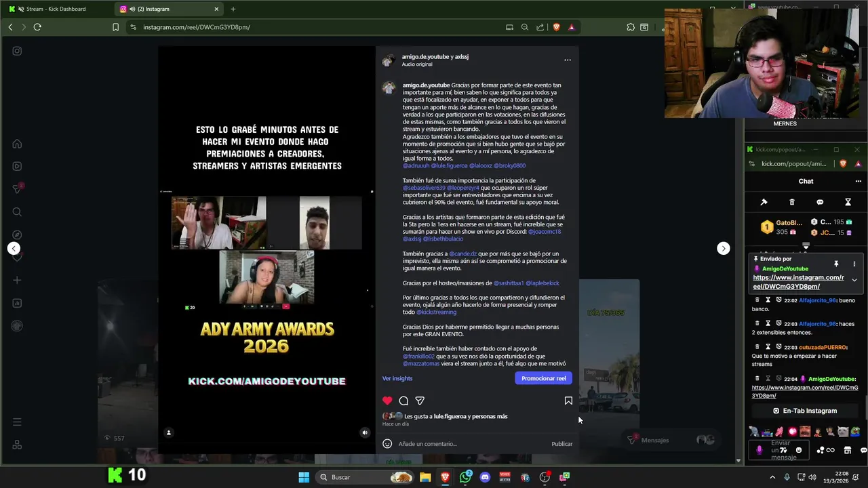Open the Reels icon in Instagram sidebar
Viewport: 868px width, 488px height.
17,166
